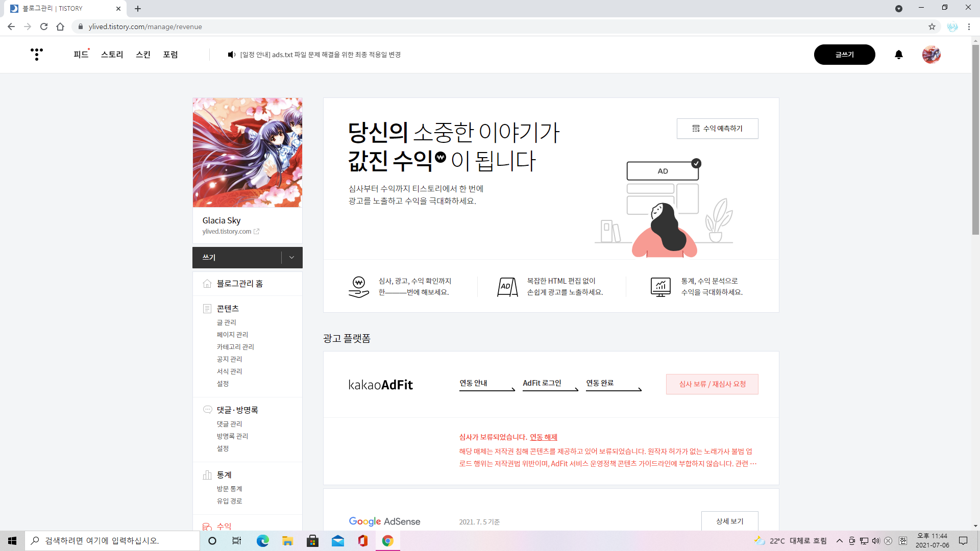Click the 수익 예측하기 button
This screenshot has width=980, height=551.
tap(717, 129)
